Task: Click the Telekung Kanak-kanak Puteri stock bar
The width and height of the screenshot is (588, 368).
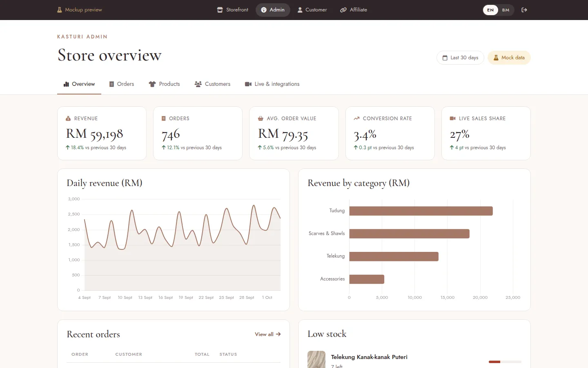Action: (x=505, y=362)
